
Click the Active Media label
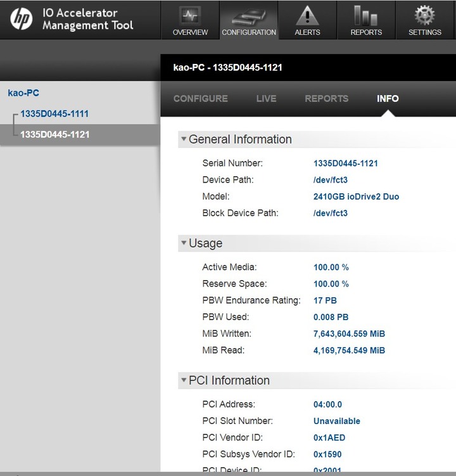click(229, 267)
